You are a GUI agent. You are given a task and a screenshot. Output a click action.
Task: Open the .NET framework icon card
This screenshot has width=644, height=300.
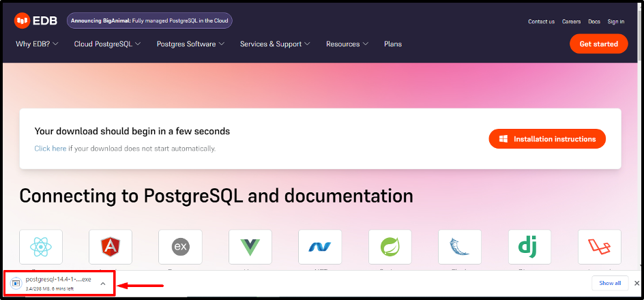coord(320,247)
